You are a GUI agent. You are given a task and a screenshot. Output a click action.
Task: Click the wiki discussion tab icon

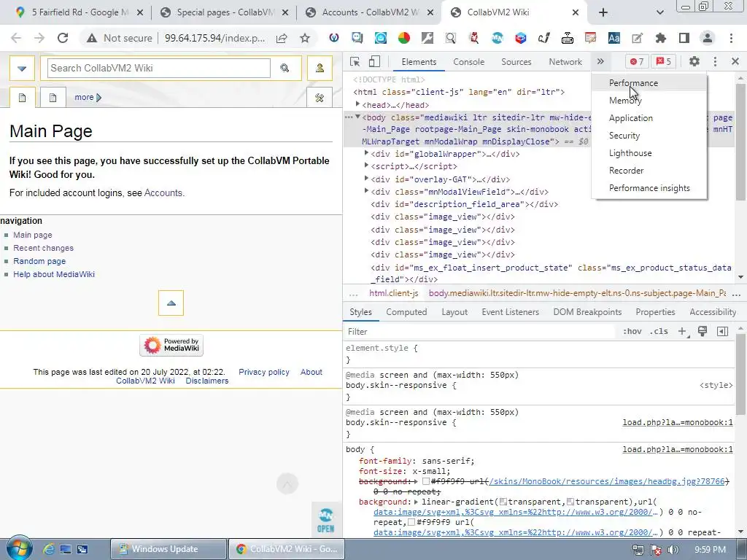(x=53, y=98)
